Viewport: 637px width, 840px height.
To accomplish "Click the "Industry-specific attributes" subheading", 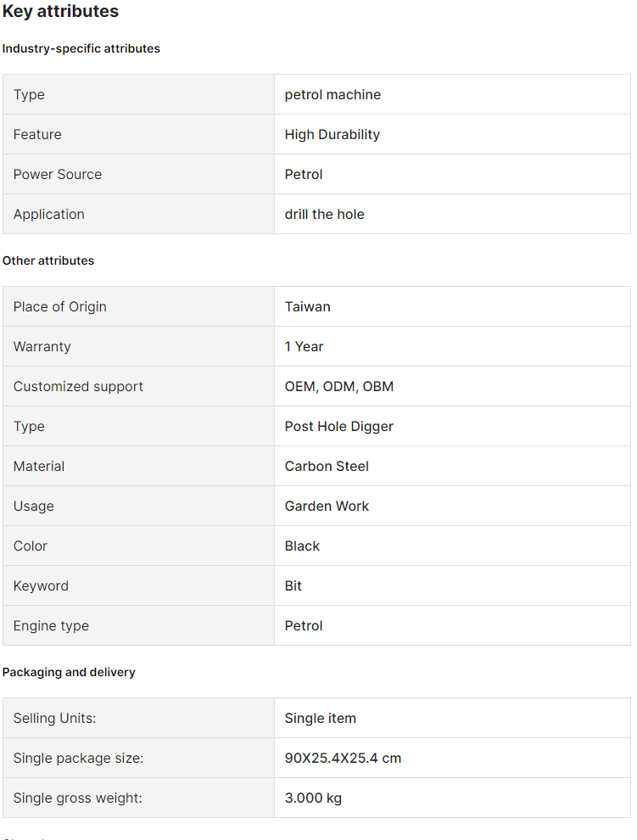I will (81, 48).
